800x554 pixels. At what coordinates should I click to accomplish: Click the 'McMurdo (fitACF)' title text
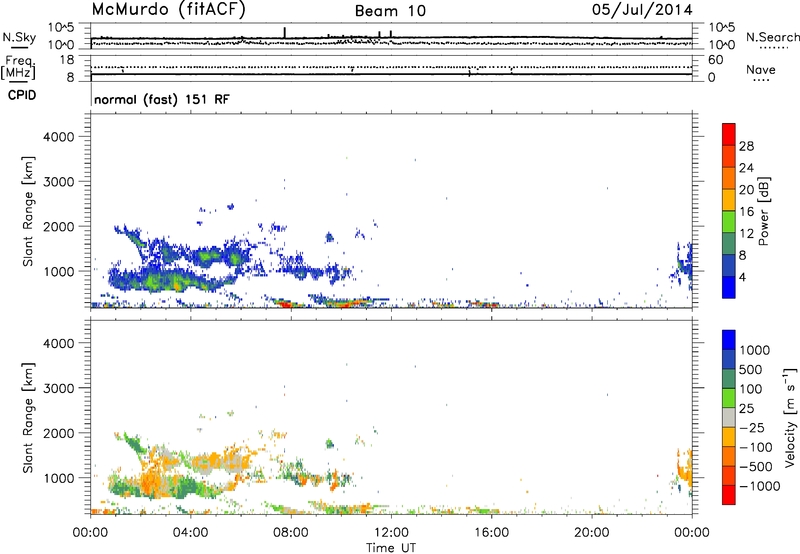click(x=168, y=10)
